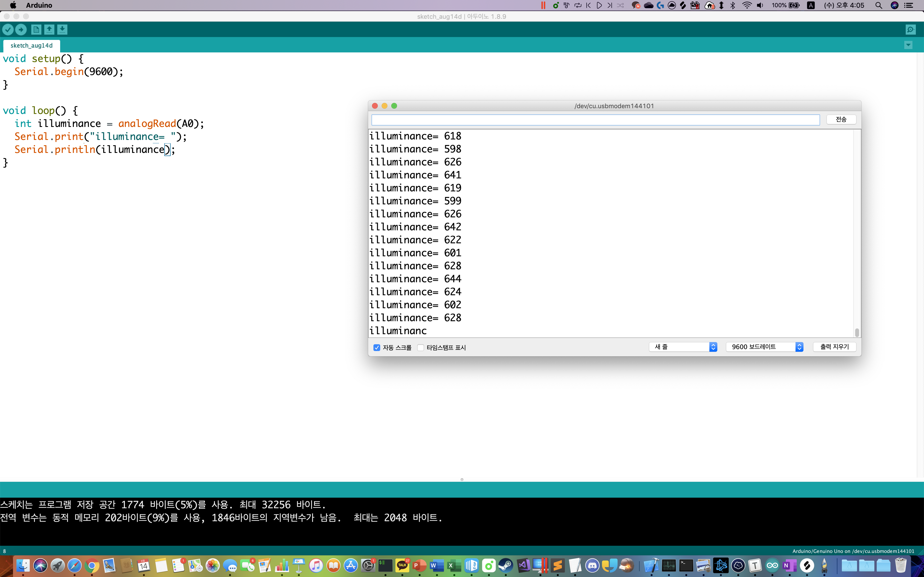
Task: Click the Verify sketch checkmark icon
Action: 8,29
